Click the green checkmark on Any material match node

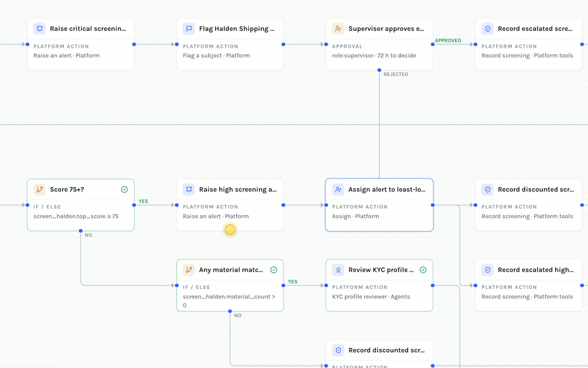click(x=274, y=270)
